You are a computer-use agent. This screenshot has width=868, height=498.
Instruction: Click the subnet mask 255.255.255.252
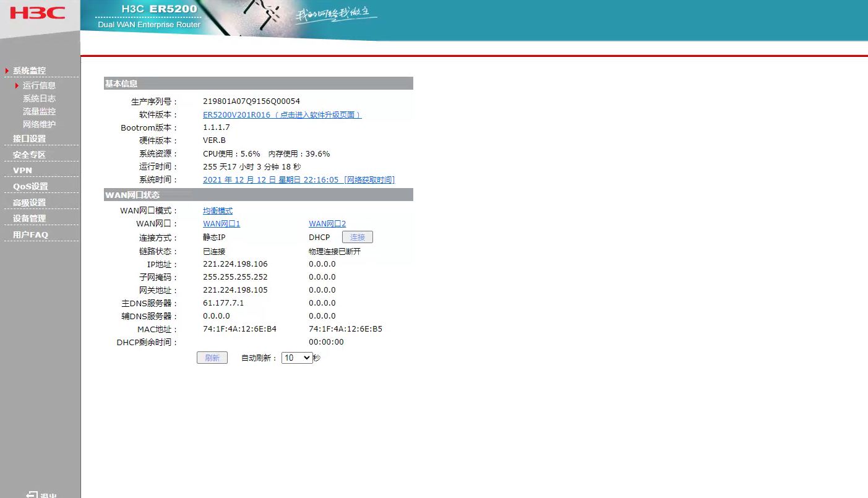tap(235, 277)
